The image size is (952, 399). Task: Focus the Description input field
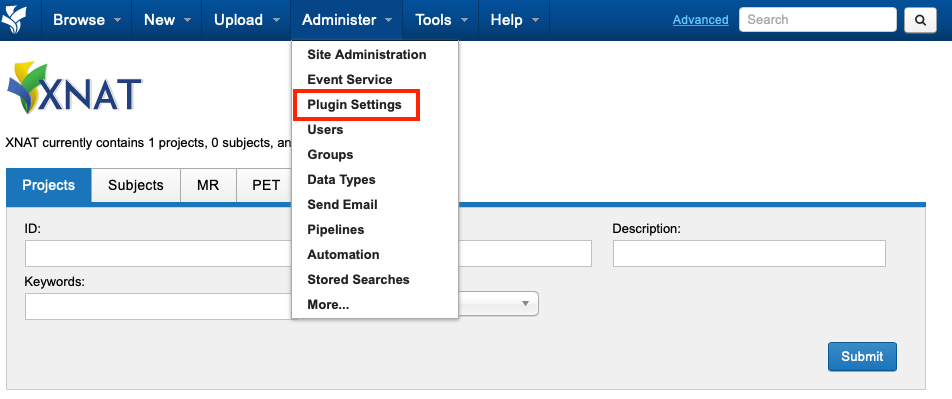point(749,253)
